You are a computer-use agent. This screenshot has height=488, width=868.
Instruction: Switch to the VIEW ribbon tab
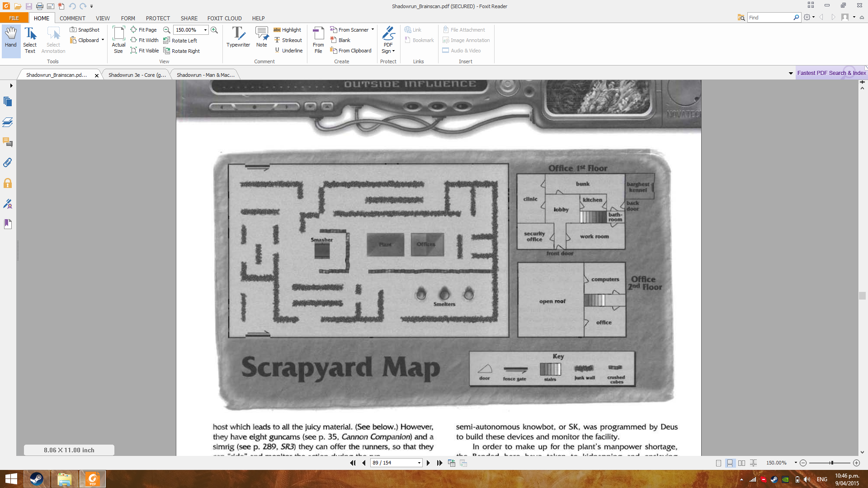pos(103,19)
